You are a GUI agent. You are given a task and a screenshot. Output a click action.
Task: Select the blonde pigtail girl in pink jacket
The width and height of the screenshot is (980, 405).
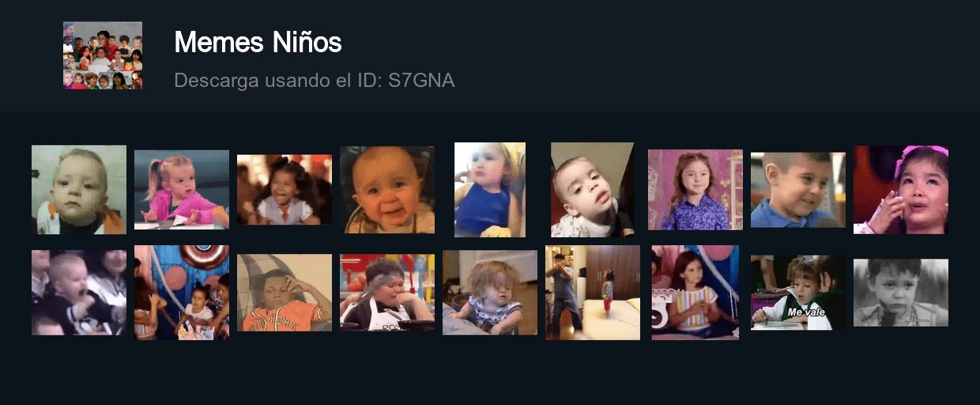coord(182,190)
